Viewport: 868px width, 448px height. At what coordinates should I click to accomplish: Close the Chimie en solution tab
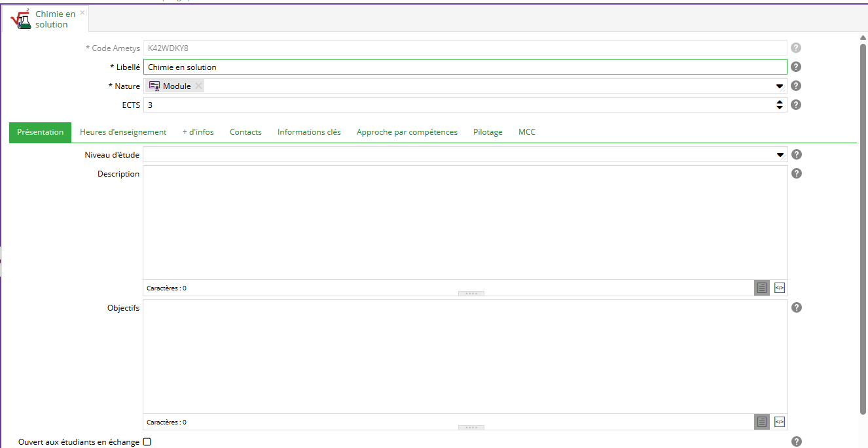point(82,13)
